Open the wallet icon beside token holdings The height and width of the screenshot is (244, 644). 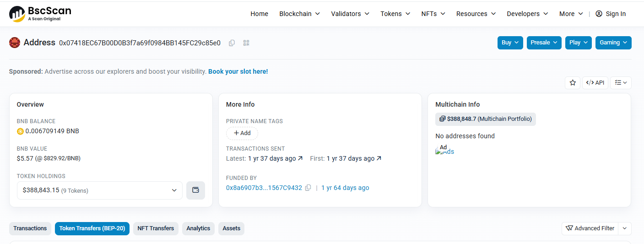[195, 190]
